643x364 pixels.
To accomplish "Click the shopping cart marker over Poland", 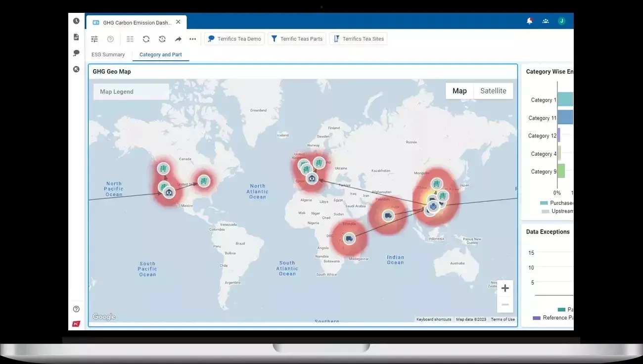I will tap(319, 162).
